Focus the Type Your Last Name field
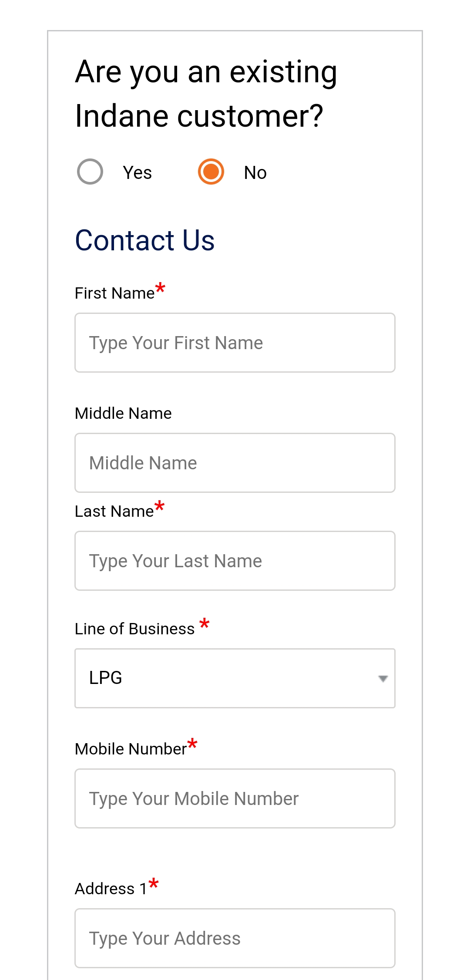Viewport: 470px width, 980px height. point(235,561)
